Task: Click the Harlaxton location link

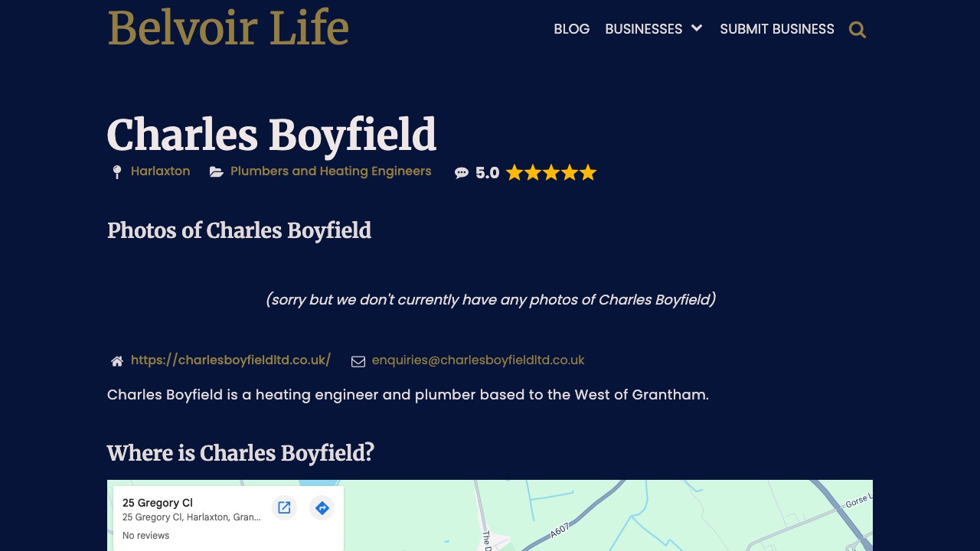Action: click(160, 171)
